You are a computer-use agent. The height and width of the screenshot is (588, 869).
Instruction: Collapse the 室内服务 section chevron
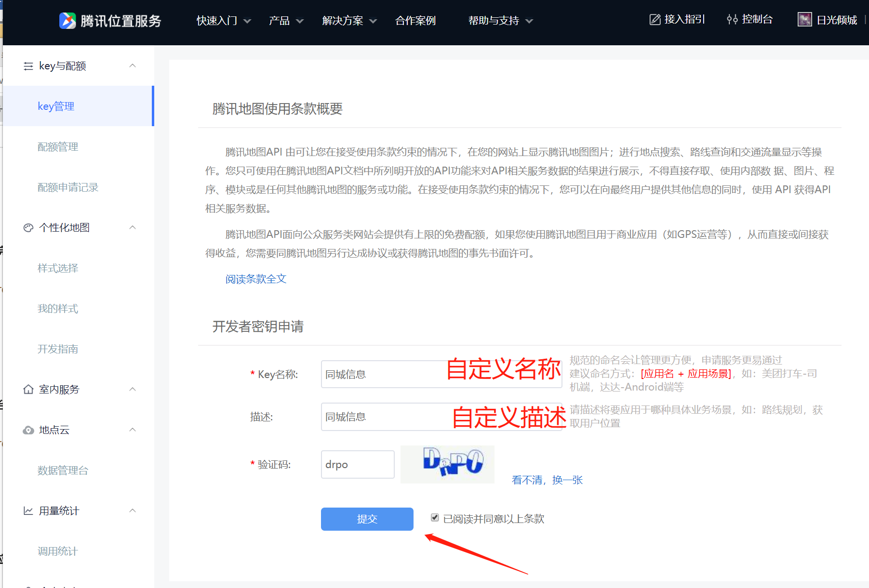(133, 389)
